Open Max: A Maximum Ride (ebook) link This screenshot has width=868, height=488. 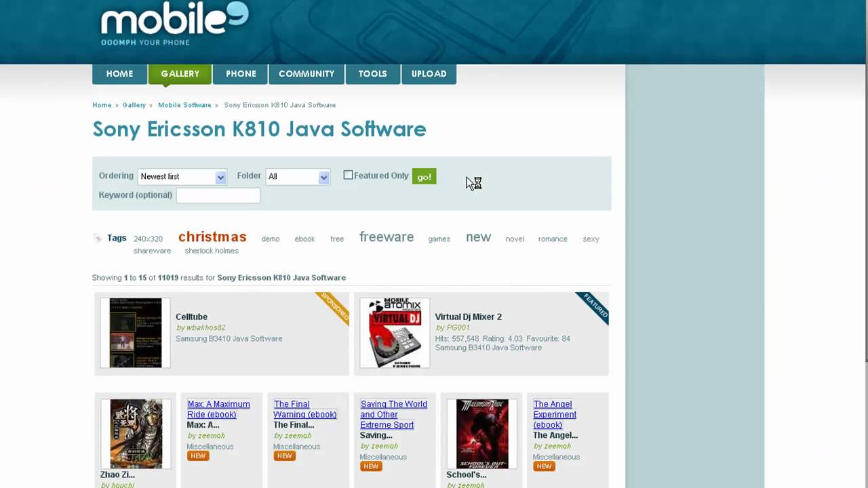coord(218,409)
